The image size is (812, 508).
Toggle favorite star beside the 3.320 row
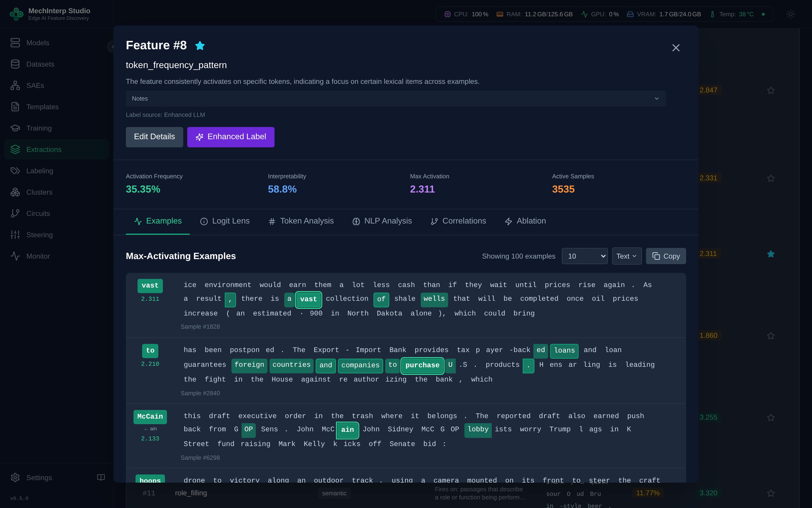771,493
